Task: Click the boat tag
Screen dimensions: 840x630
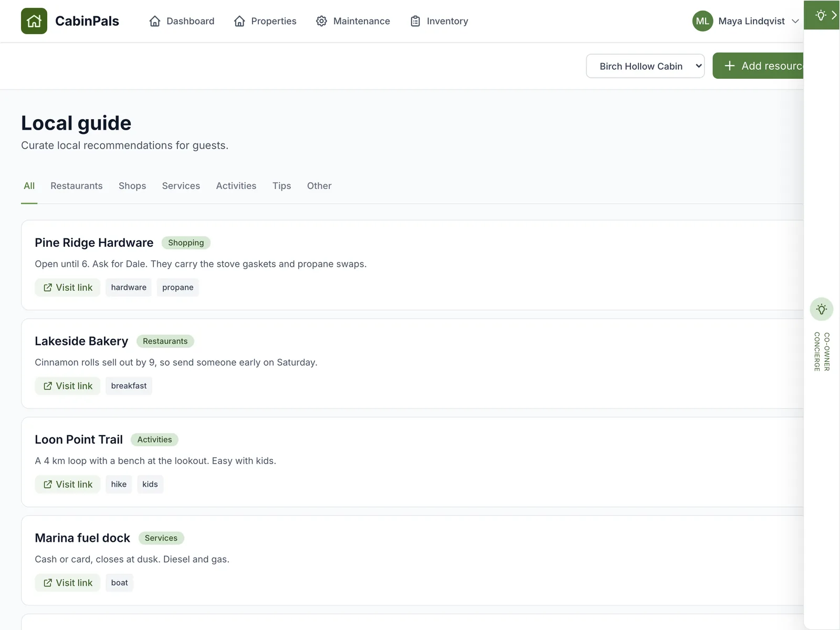Action: (119, 583)
